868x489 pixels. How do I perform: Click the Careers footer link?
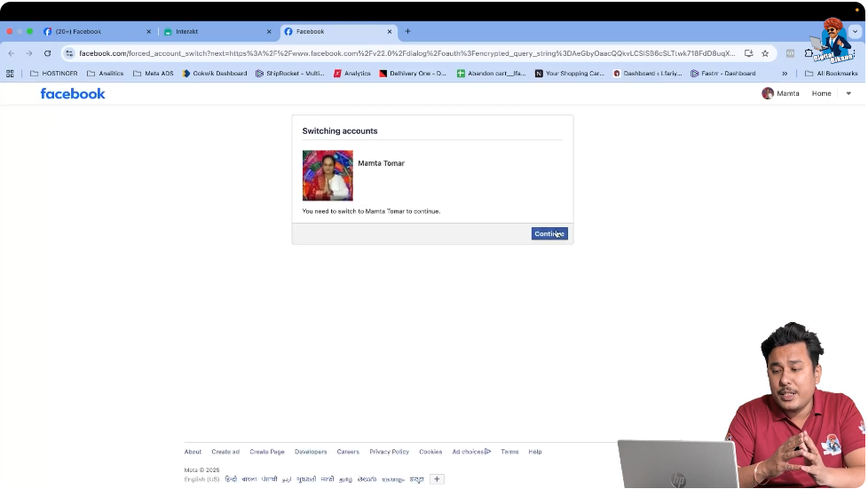[x=348, y=452]
